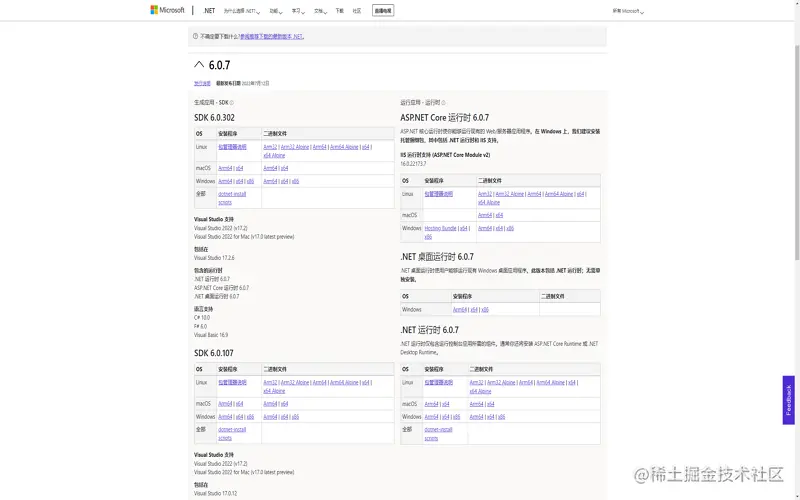
Task: Click info icon next to 运行应用 - 运行时
Action: (443, 103)
